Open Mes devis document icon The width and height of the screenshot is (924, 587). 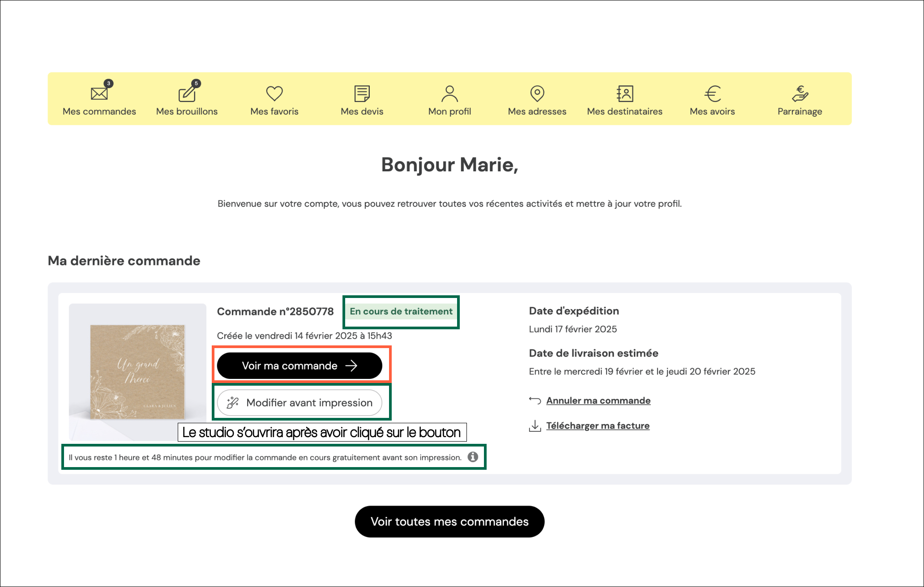click(362, 94)
